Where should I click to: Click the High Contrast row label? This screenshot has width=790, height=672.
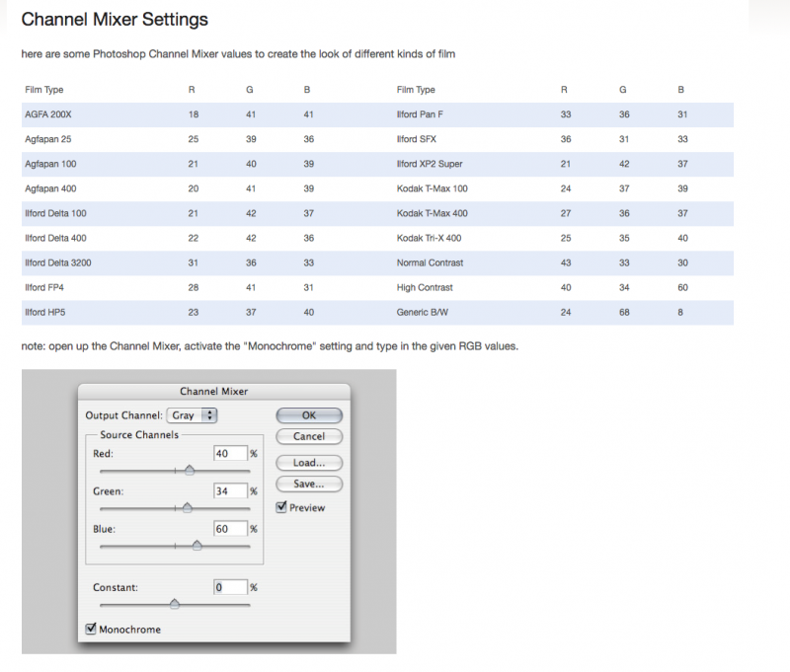(x=424, y=287)
